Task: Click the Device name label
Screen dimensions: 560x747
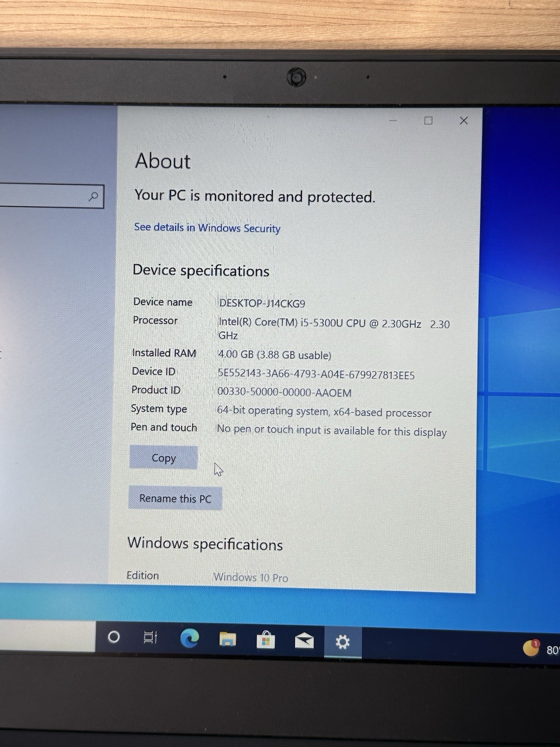Action: pyautogui.click(x=163, y=302)
